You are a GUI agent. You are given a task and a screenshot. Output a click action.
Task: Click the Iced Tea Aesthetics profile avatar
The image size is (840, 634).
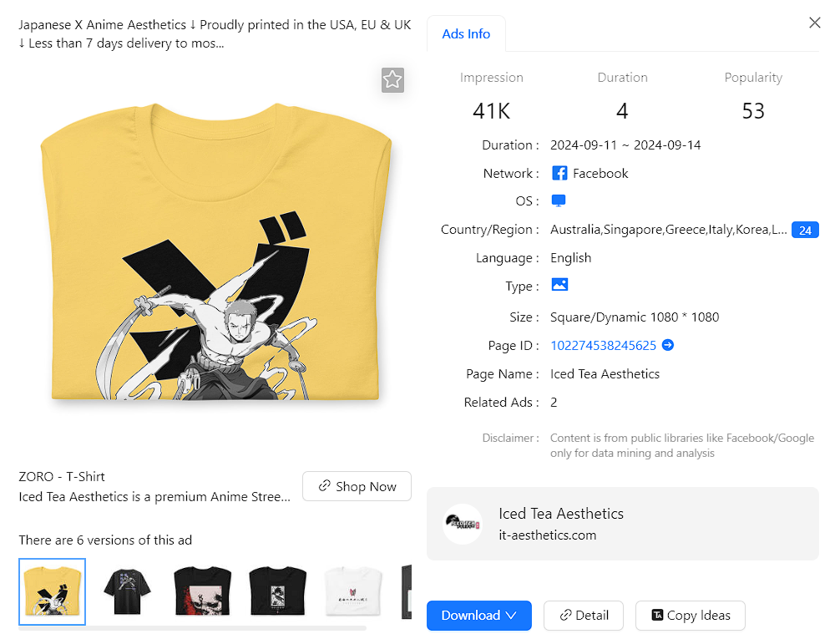coord(463,524)
